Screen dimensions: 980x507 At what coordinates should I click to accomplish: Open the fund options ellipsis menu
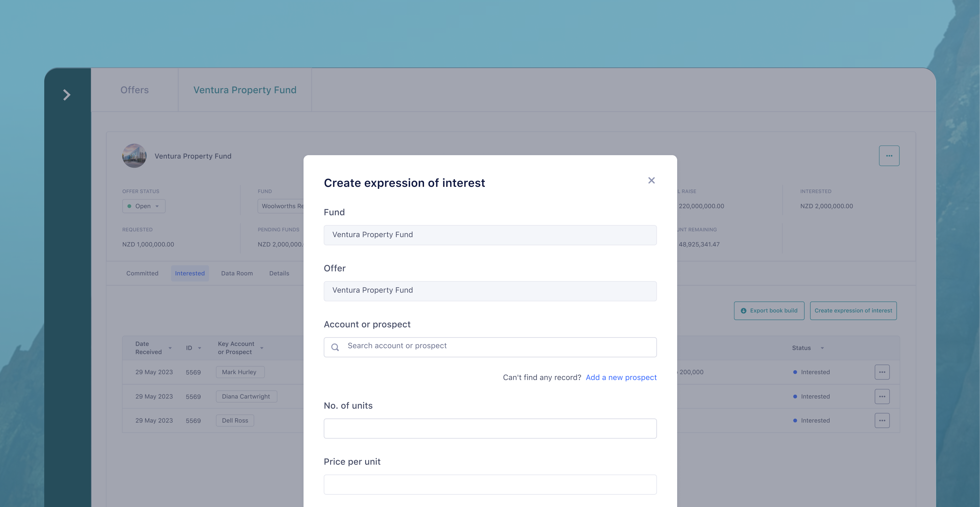click(x=889, y=156)
